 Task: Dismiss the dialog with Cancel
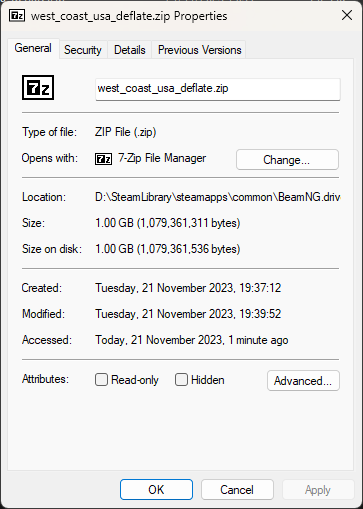(237, 490)
